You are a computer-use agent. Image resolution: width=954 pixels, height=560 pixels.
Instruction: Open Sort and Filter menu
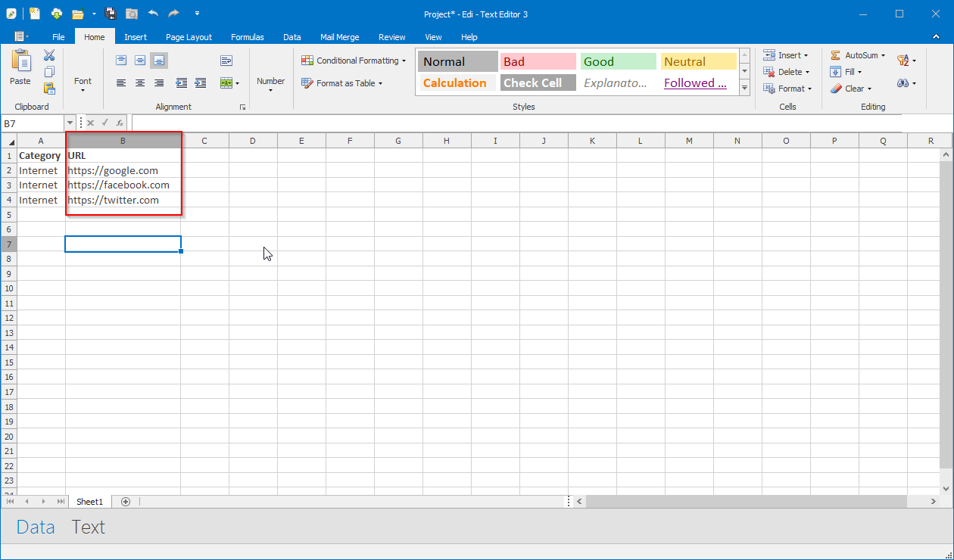coord(906,61)
